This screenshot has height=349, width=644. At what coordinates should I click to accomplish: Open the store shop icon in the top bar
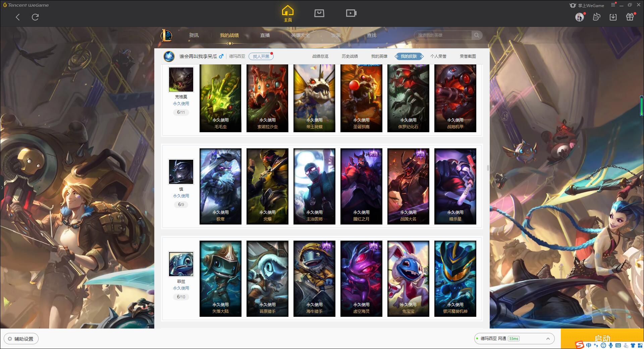[319, 13]
